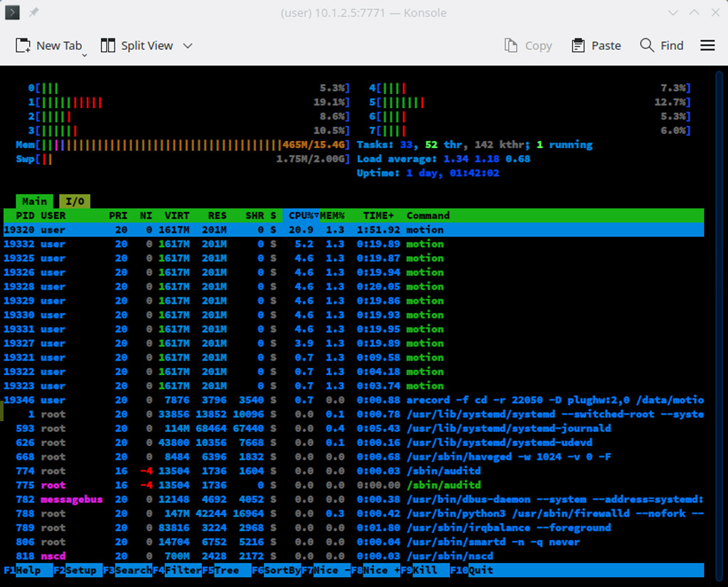Select process row PID 19320 motion
Image resolution: width=728 pixels, height=587 pixels.
click(x=354, y=230)
